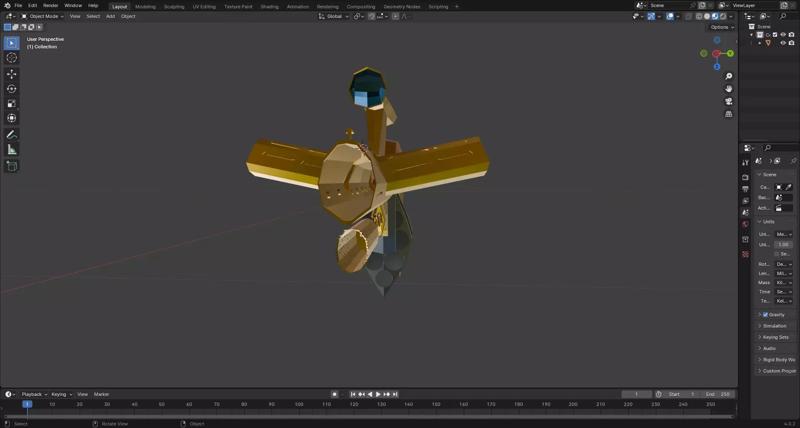Switch to the UV Editing workspace tab

click(204, 7)
